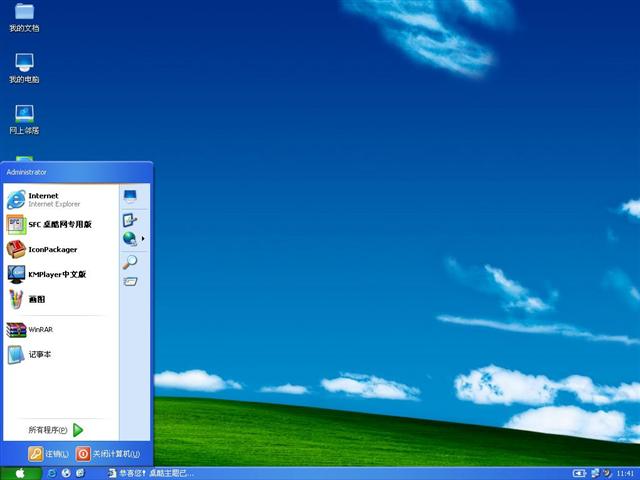Expand 所有程序 all programs list
Image resolution: width=640 pixels, height=480 pixels.
56,430
